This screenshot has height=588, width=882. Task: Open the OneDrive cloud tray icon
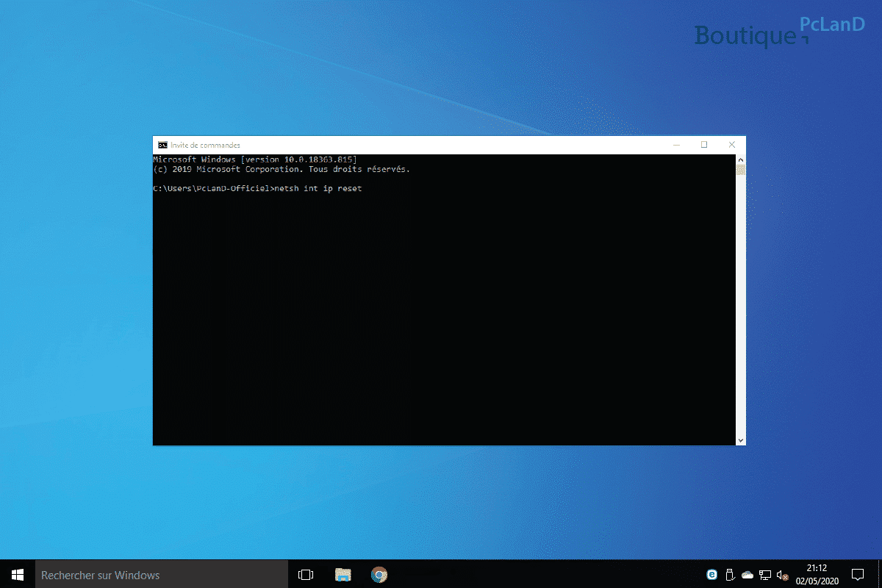747,575
